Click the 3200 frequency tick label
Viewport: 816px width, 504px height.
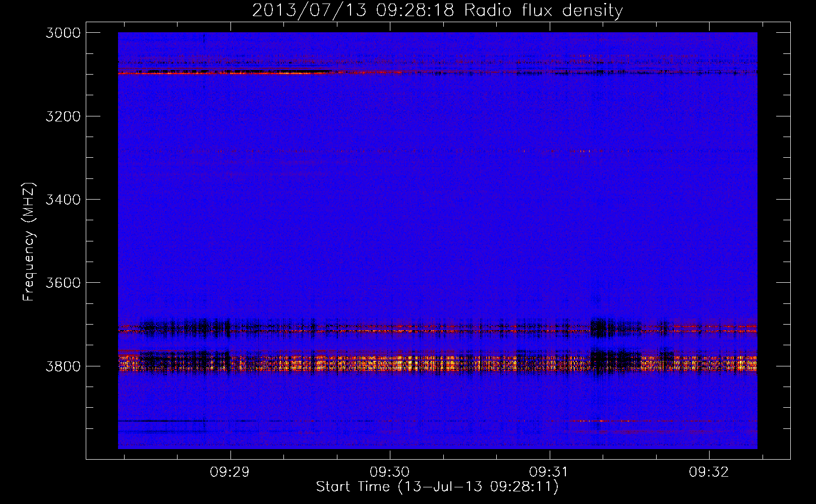[63, 116]
